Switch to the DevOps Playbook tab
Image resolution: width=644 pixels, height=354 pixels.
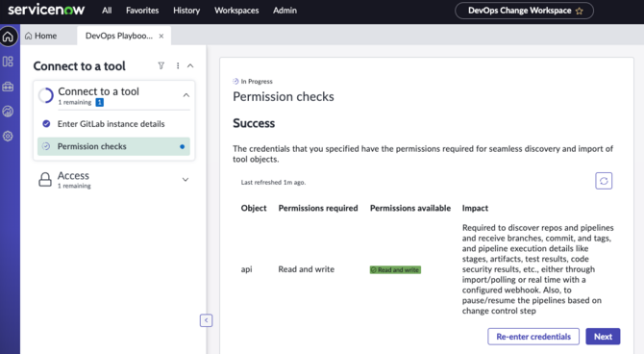118,36
